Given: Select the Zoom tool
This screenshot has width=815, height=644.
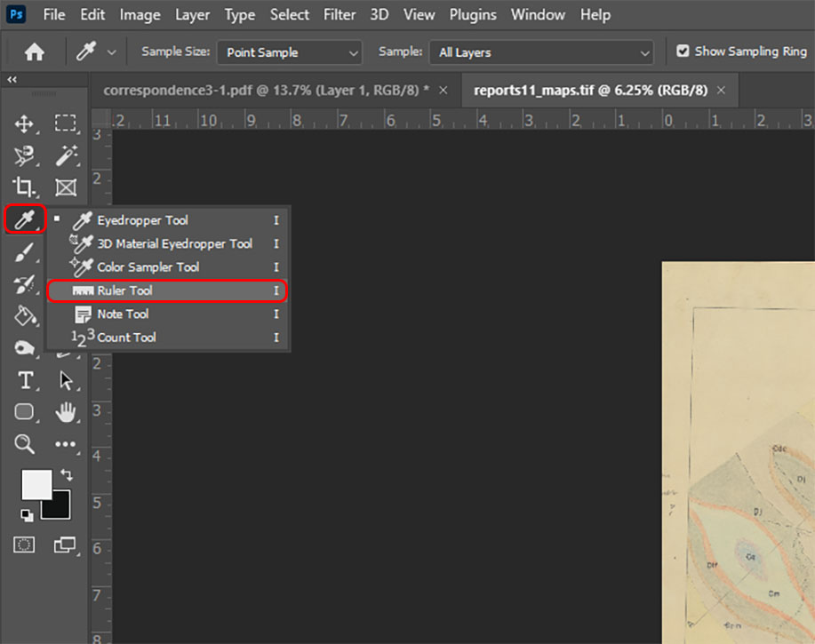Looking at the screenshot, I should (x=24, y=444).
